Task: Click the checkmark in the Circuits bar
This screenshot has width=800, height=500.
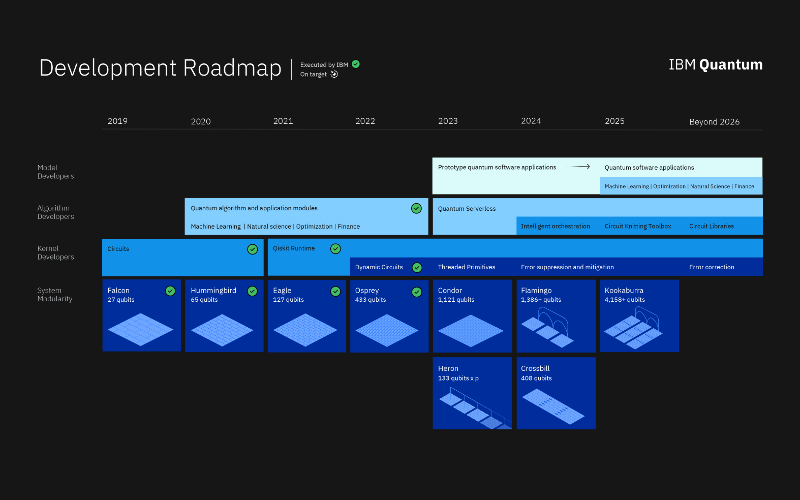Action: coord(253,249)
